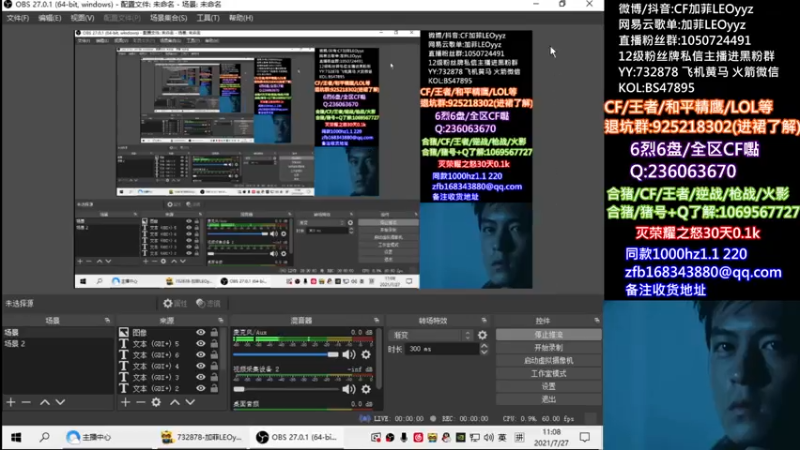
Task: Mute the 麦克风/Aux speaker icon
Action: coord(349,355)
